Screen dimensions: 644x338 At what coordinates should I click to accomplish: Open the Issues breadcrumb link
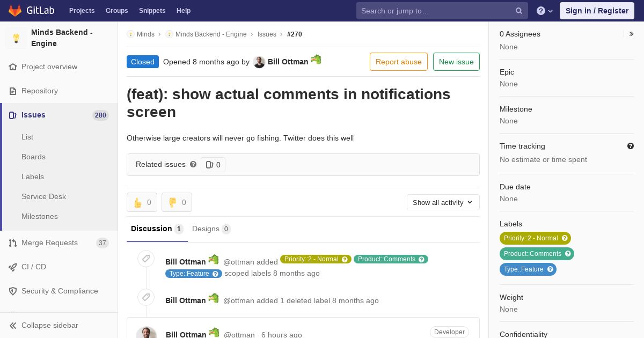pyautogui.click(x=267, y=34)
